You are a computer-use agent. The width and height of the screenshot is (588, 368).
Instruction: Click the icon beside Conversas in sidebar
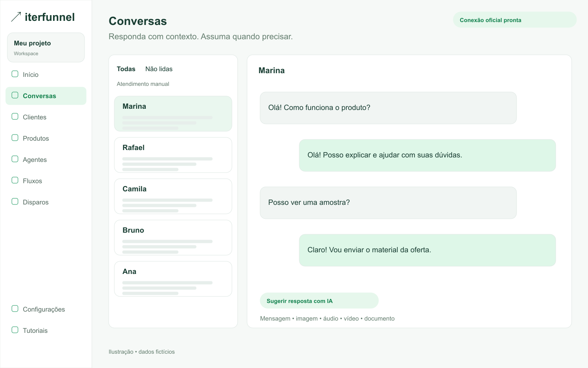click(15, 95)
